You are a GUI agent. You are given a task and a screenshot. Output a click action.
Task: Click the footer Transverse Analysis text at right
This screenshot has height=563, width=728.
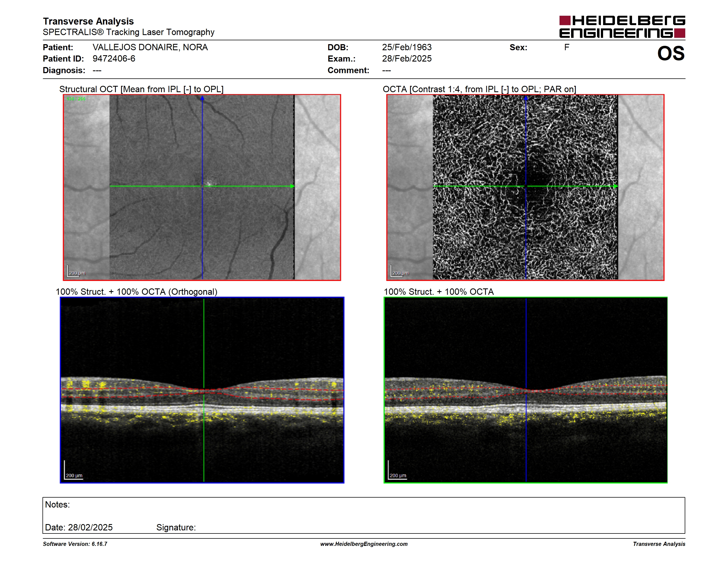tap(659, 544)
